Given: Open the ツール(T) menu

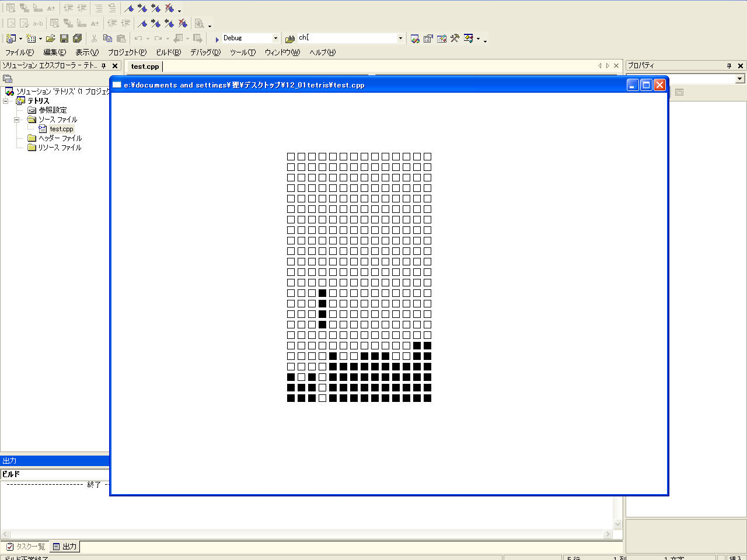Looking at the screenshot, I should point(243,52).
